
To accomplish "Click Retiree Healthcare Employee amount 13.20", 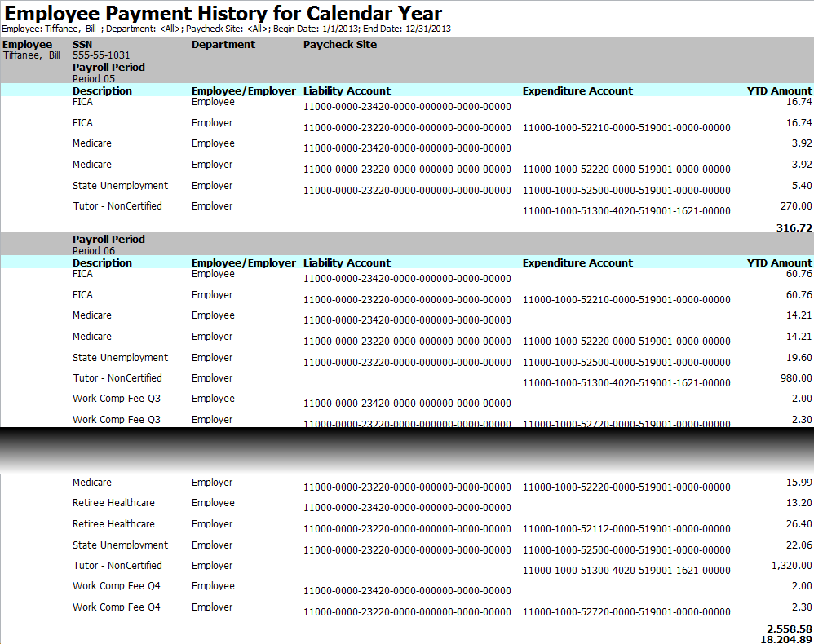I will [x=799, y=503].
